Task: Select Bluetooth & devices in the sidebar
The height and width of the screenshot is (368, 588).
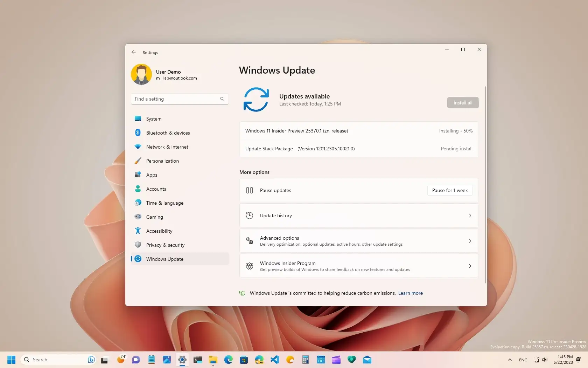Action: (x=167, y=133)
